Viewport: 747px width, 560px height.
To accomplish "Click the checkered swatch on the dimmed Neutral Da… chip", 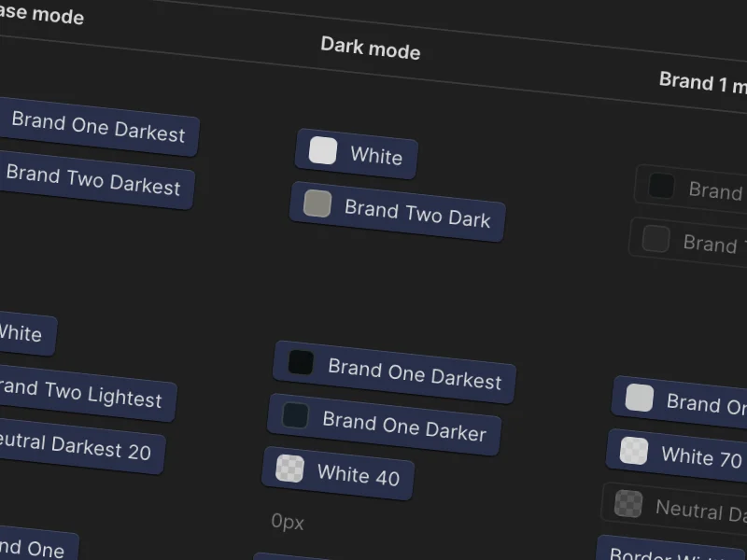I will pyautogui.click(x=628, y=503).
